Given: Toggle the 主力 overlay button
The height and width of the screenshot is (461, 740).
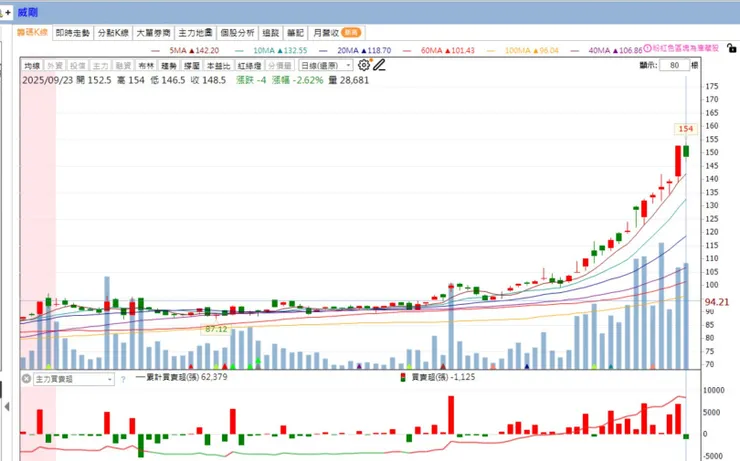Looking at the screenshot, I should coord(101,65).
